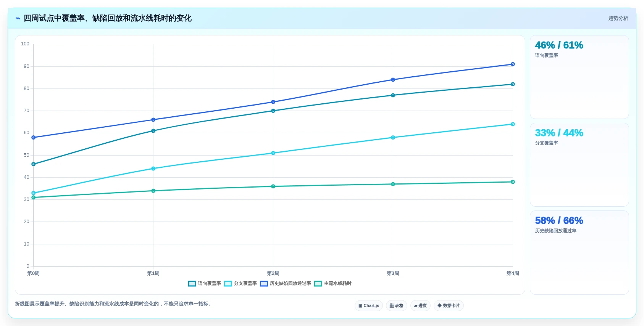Click the caption starting 折线图展示覆盖率提升
This screenshot has width=644, height=326.
[x=113, y=304]
